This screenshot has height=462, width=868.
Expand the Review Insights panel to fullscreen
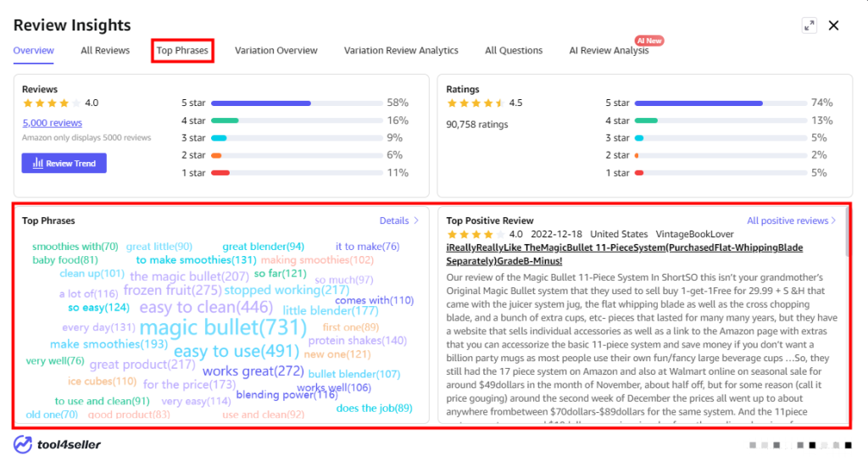tap(810, 25)
